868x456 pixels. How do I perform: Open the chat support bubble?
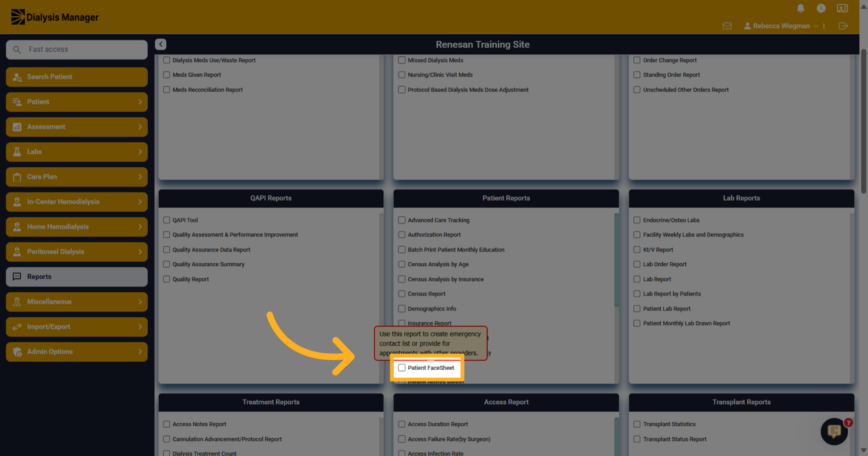(834, 431)
